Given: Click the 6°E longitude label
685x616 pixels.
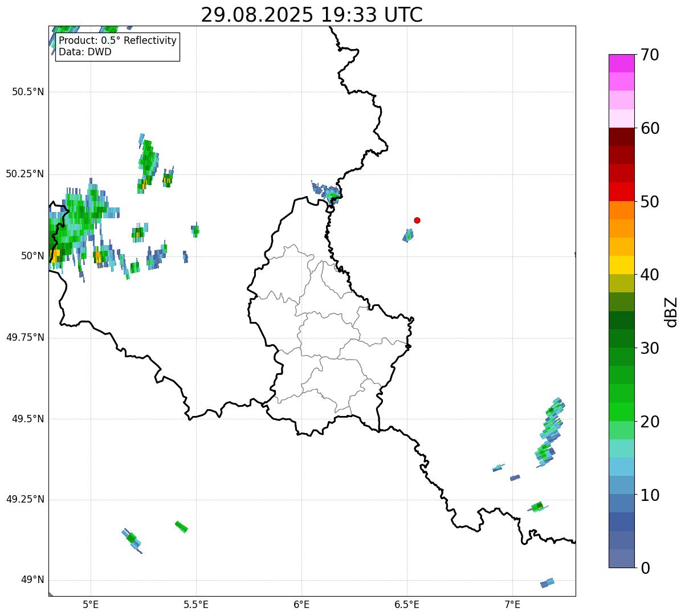Looking at the screenshot, I should 301,604.
